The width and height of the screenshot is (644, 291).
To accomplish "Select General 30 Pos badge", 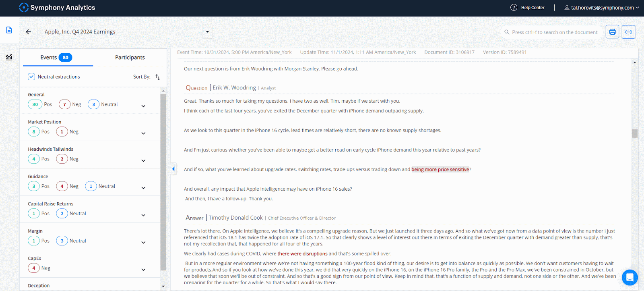I will click(35, 104).
